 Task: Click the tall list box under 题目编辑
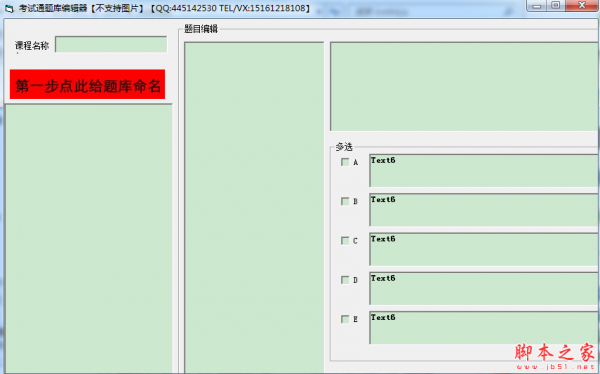click(x=254, y=207)
